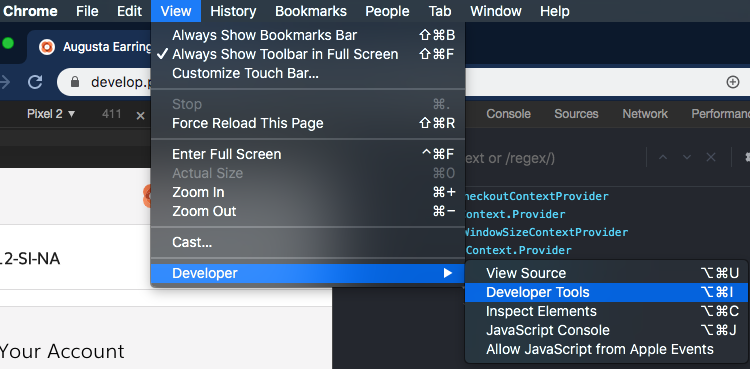Click the page reload icon
Image resolution: width=750 pixels, height=369 pixels.
click(x=35, y=82)
